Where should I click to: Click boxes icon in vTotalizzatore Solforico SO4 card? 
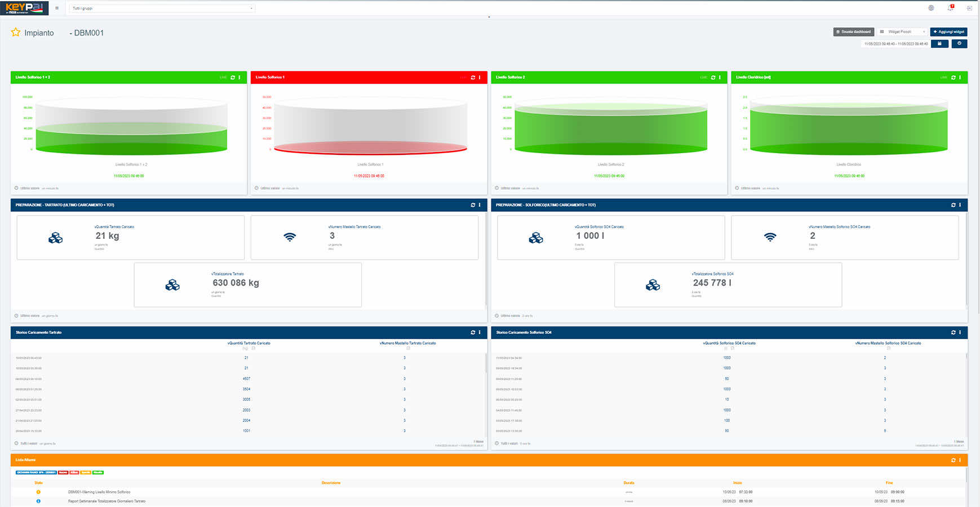(x=653, y=285)
